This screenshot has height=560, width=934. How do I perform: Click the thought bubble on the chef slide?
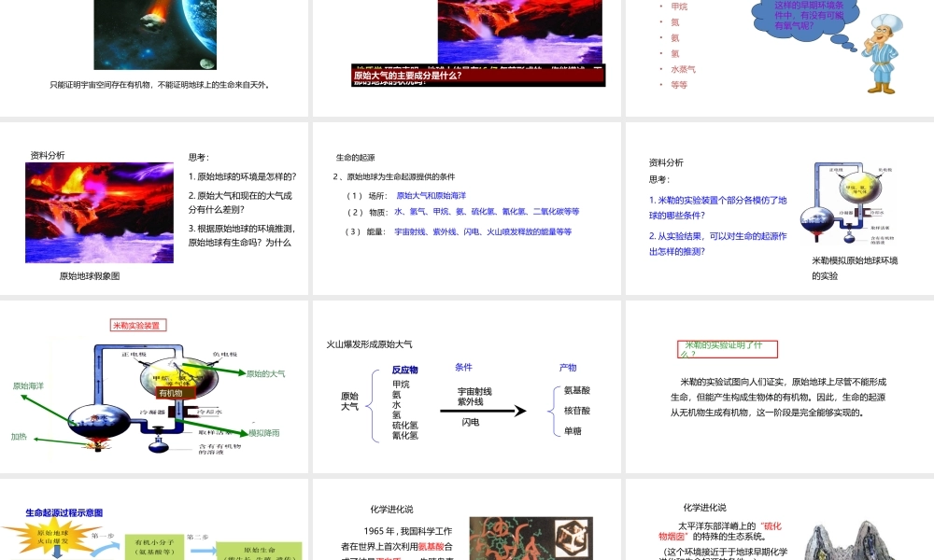pyautogui.click(x=807, y=19)
